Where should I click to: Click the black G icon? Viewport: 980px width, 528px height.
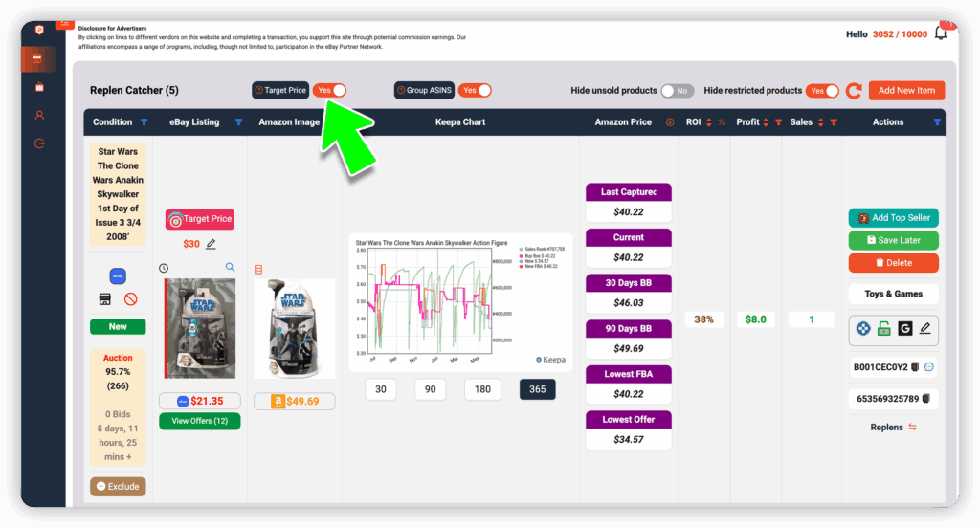pos(905,329)
